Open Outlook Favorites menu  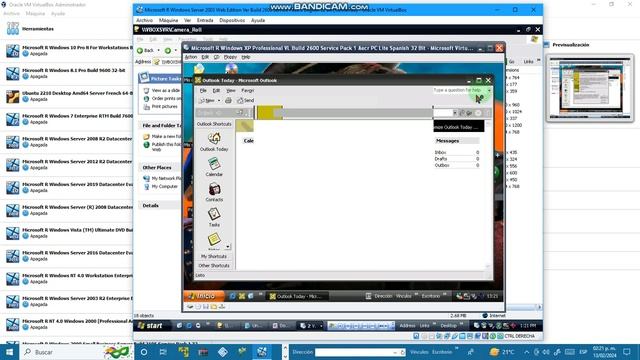(x=247, y=91)
